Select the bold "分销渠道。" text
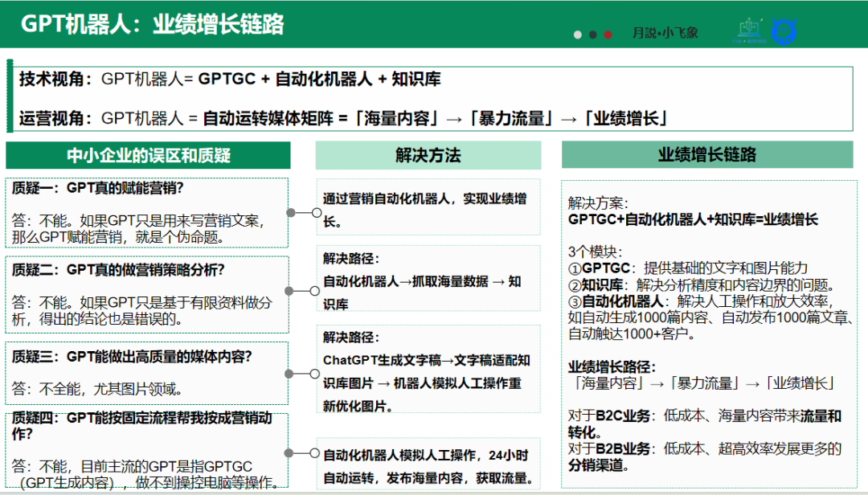 pos(599,465)
